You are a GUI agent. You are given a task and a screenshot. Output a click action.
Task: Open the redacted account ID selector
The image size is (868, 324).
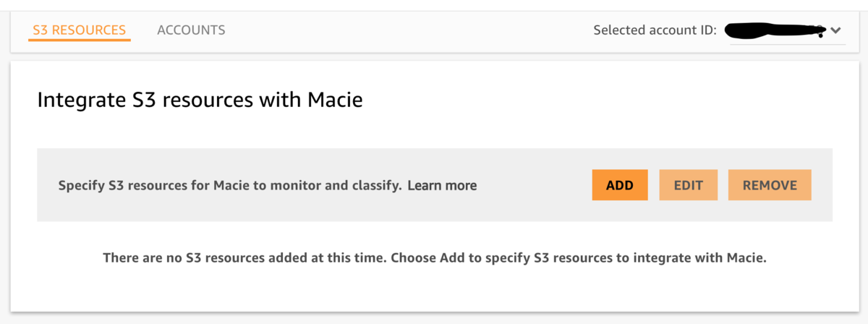[x=774, y=31]
